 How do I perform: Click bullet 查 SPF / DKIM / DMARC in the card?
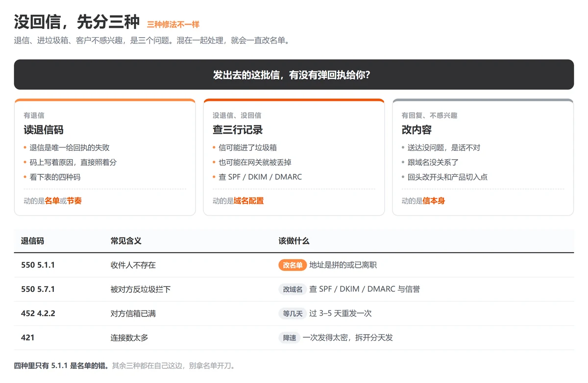tap(260, 177)
